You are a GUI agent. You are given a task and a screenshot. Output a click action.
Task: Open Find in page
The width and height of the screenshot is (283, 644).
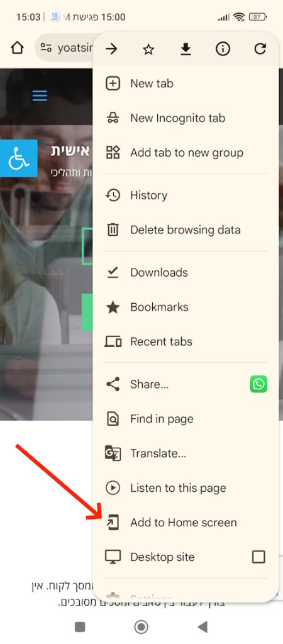186,419
